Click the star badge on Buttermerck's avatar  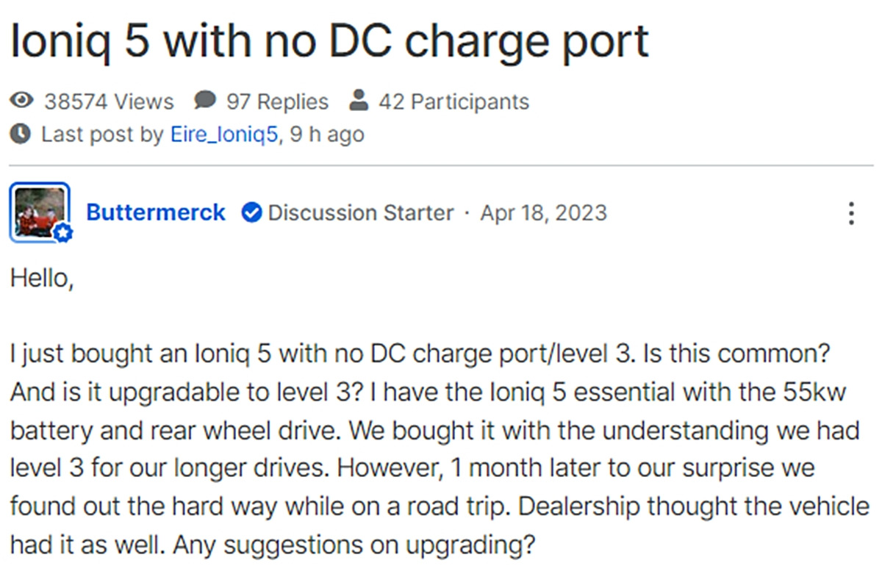click(63, 232)
